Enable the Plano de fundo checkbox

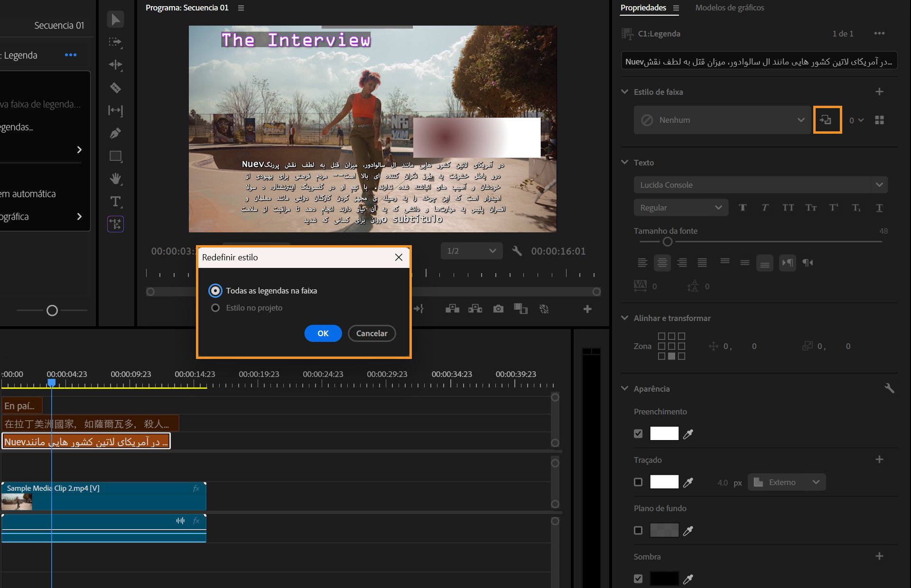[x=638, y=531]
